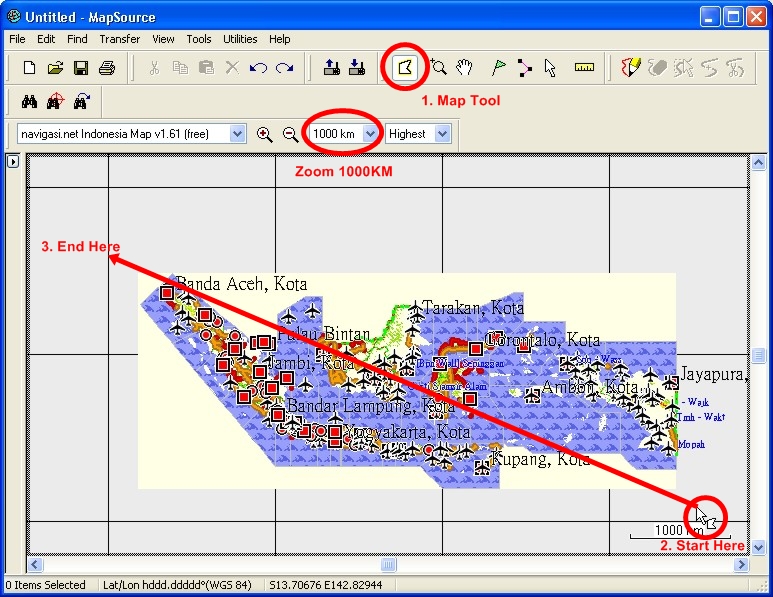The width and height of the screenshot is (773, 597).
Task: Click horizontal scrollbar left arrow
Action: click(35, 564)
